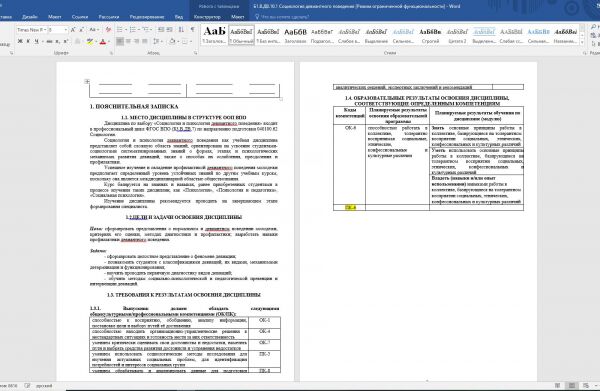Open change case (Aa) dropdown
The height and width of the screenshot is (391, 600).
pyautogui.click(x=94, y=29)
